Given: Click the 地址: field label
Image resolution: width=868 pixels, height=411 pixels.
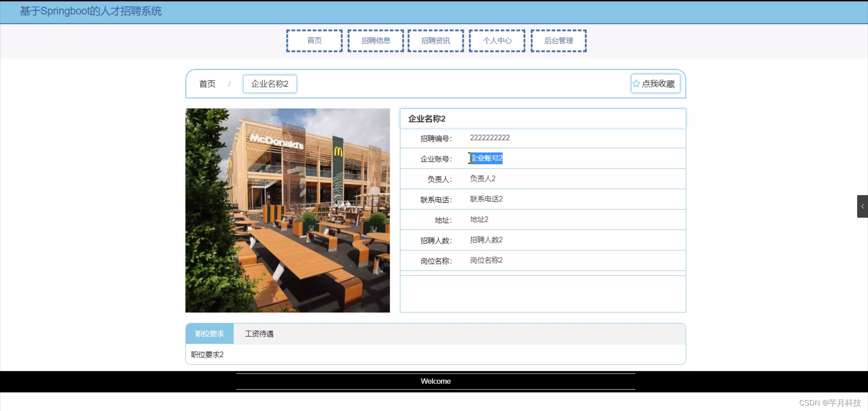Looking at the screenshot, I should (x=443, y=220).
